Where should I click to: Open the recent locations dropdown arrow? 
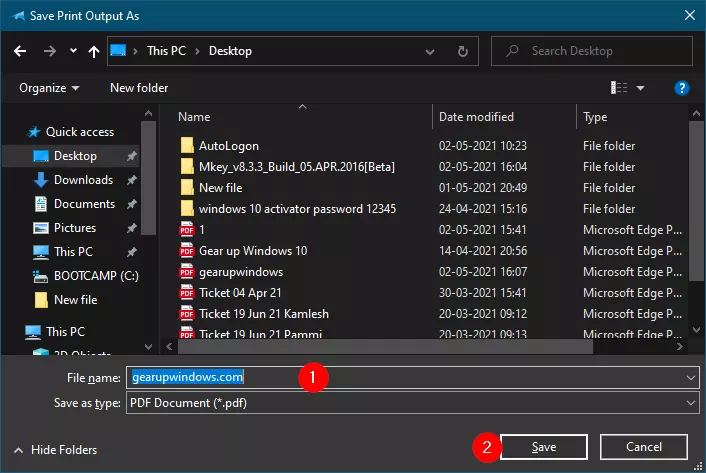tap(73, 51)
